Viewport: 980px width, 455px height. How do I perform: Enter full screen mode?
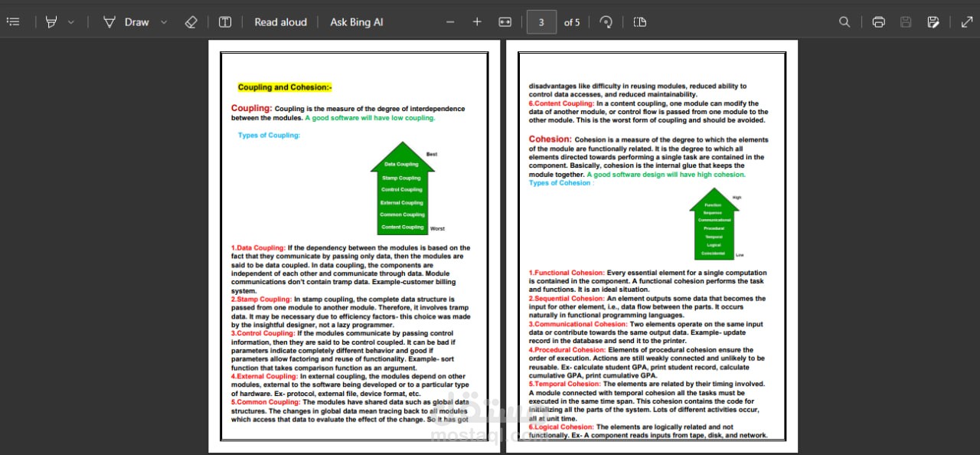coord(967,22)
